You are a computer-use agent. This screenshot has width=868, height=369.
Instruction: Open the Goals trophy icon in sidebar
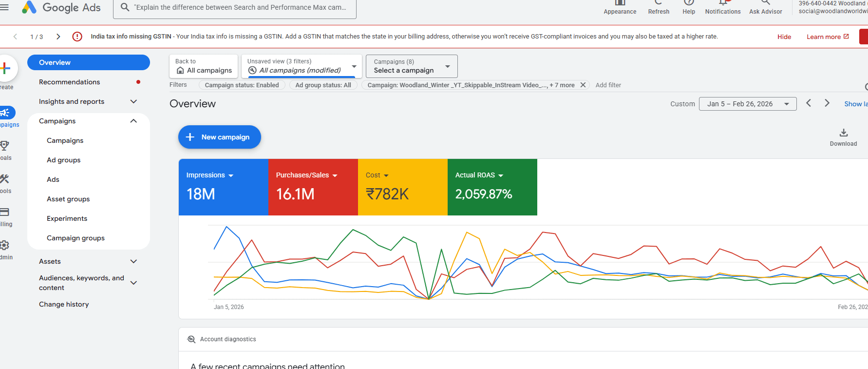pos(5,145)
